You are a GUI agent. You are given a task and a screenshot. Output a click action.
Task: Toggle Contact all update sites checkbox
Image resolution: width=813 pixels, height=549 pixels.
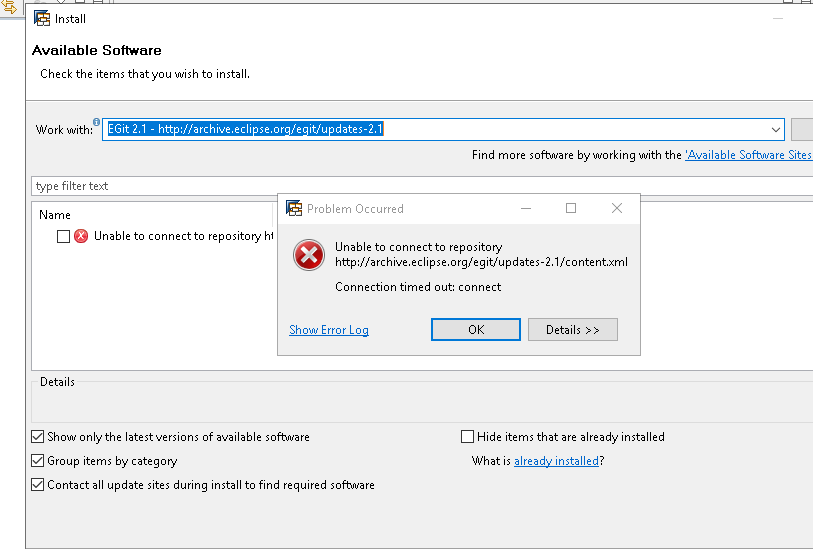point(37,485)
